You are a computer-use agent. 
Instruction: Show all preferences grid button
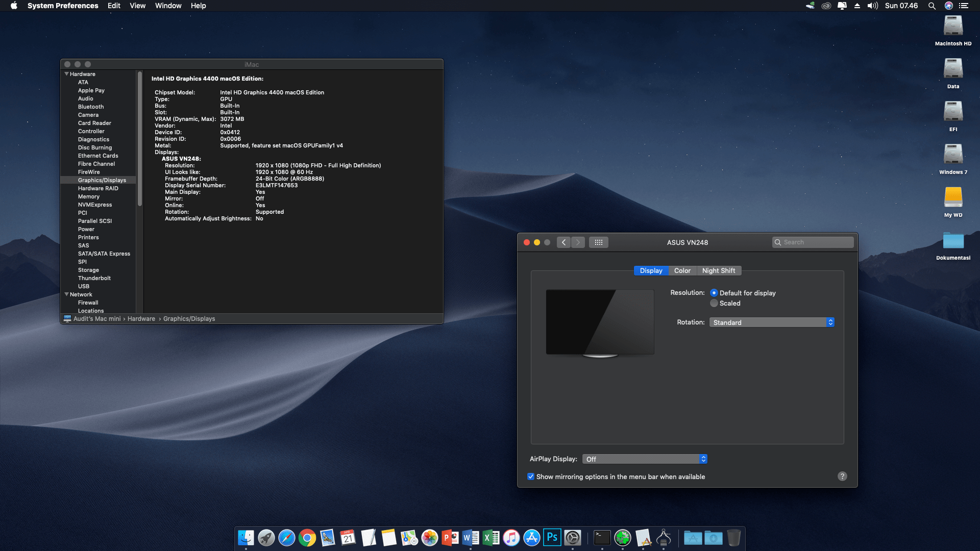tap(599, 242)
